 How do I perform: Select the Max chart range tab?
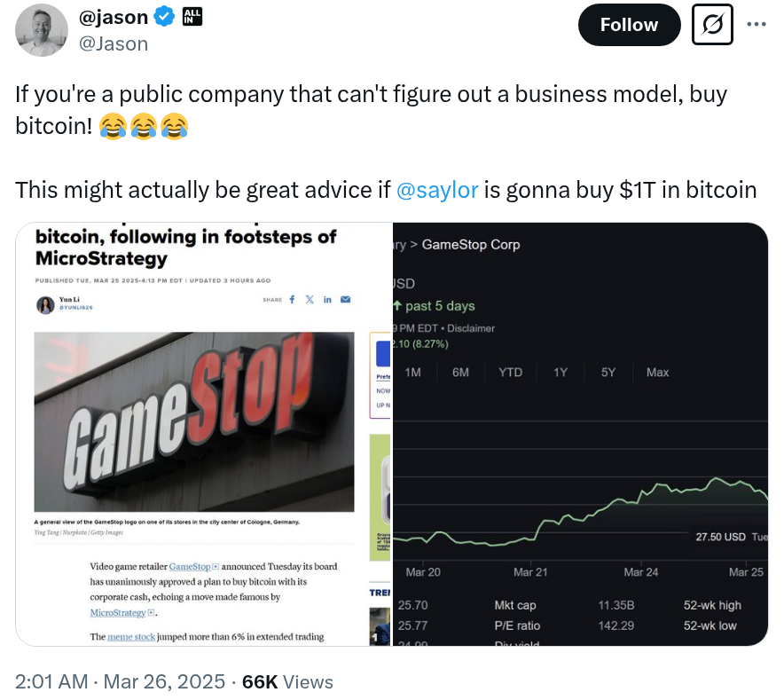tap(657, 373)
